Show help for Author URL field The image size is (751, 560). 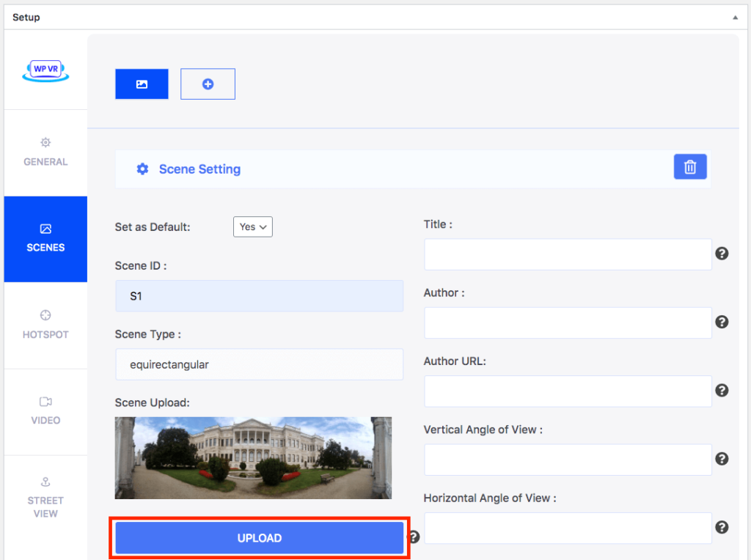point(722,391)
